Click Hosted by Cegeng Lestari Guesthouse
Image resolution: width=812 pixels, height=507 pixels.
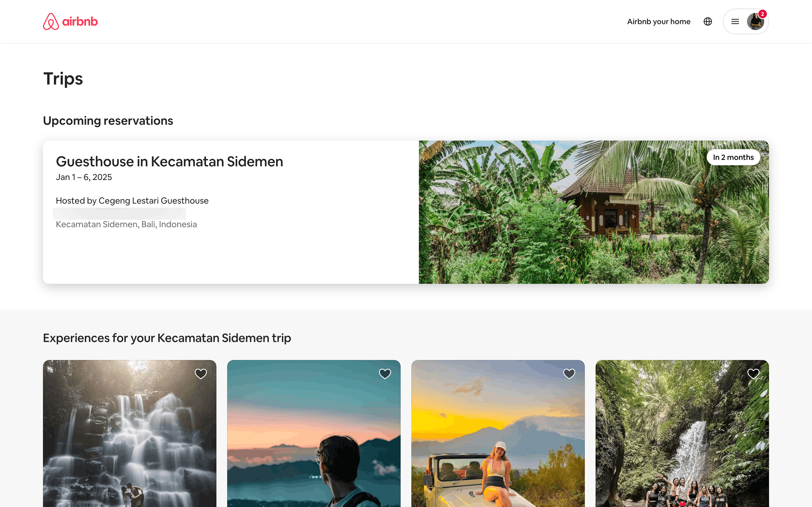[x=132, y=201]
